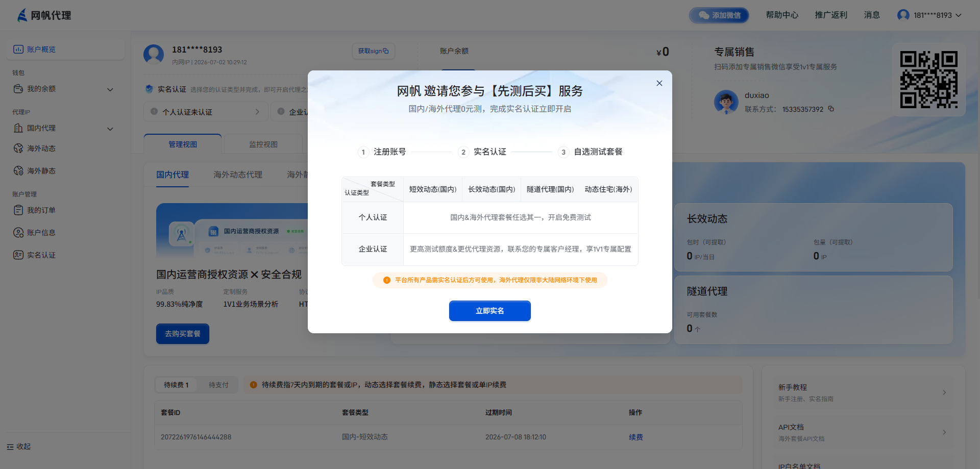Screen dimensions: 980x469
Task: Select the 海外动态代理 product tab
Action: [x=238, y=175]
